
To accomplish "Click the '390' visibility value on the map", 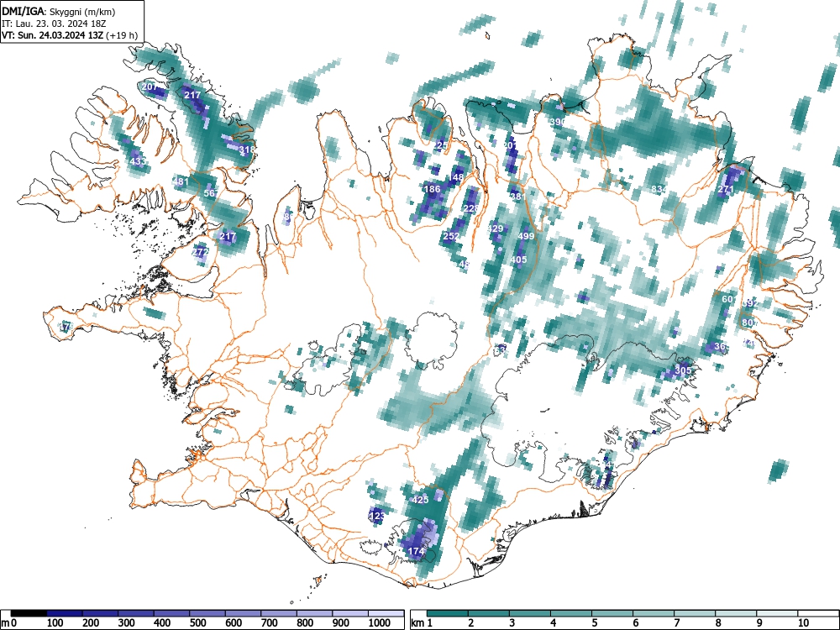I will (558, 122).
